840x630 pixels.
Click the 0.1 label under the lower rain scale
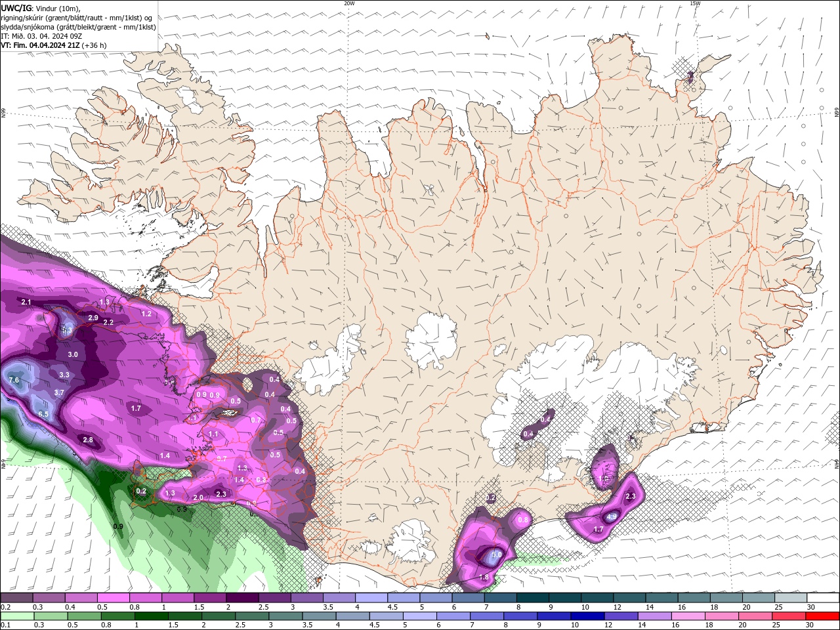pos(5,625)
